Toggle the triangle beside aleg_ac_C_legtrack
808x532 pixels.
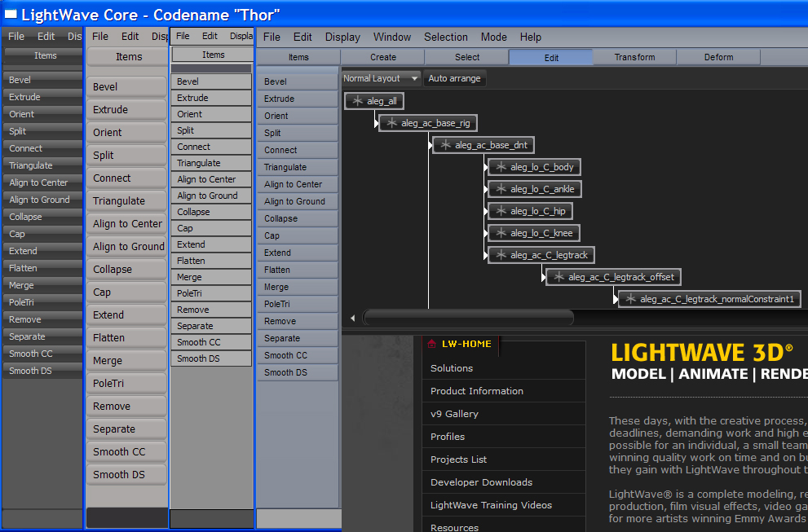[486, 256]
